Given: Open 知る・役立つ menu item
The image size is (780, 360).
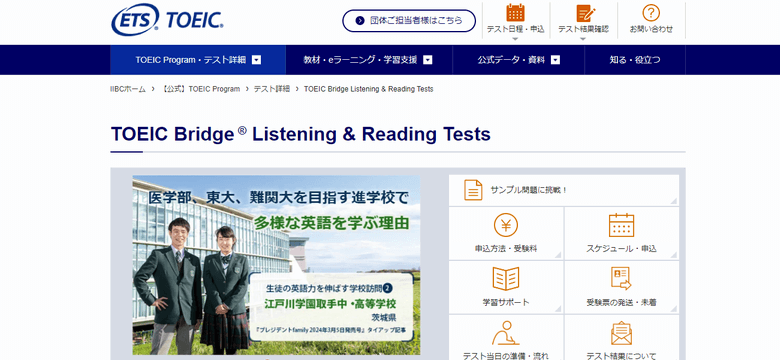Looking at the screenshot, I should click(x=635, y=60).
